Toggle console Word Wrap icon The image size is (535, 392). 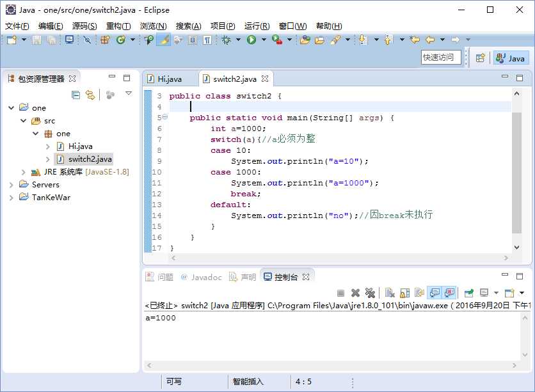pyautogui.click(x=419, y=293)
